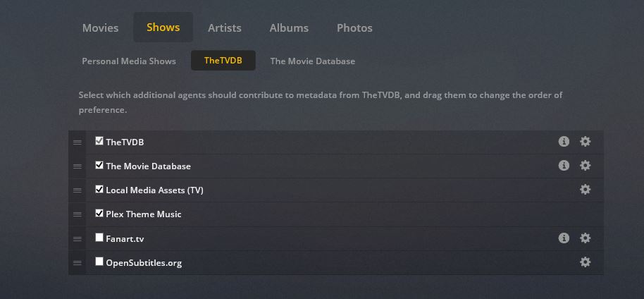Open the Artists tab
The width and height of the screenshot is (644, 299).
coord(225,28)
